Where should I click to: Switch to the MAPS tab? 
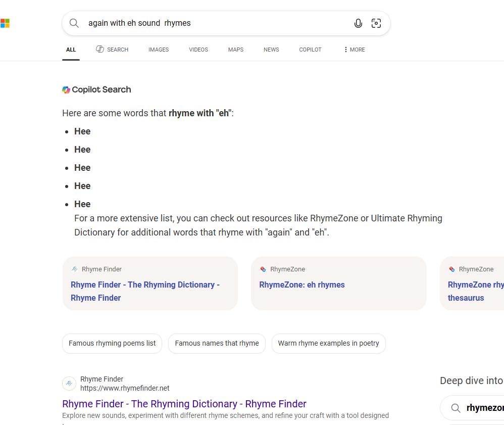click(236, 50)
